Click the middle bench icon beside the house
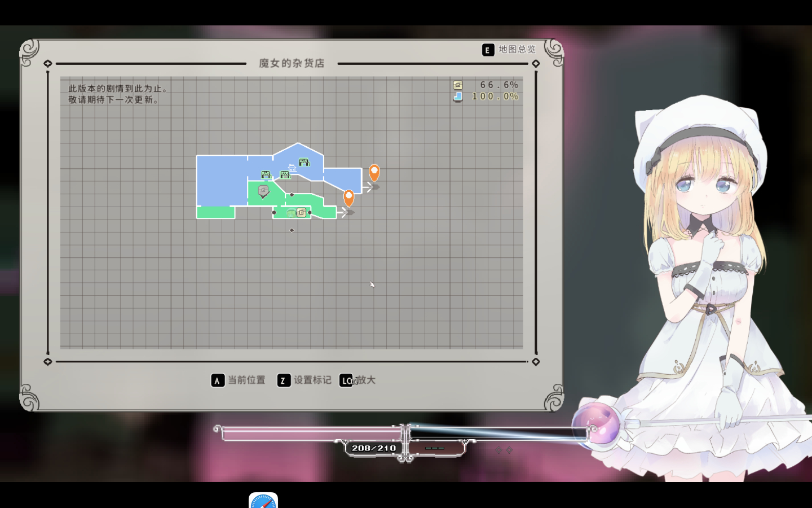 tap(285, 175)
